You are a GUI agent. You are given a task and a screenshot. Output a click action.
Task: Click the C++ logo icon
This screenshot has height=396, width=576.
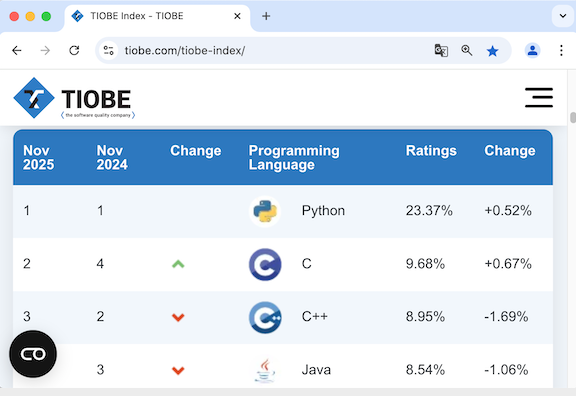click(265, 317)
